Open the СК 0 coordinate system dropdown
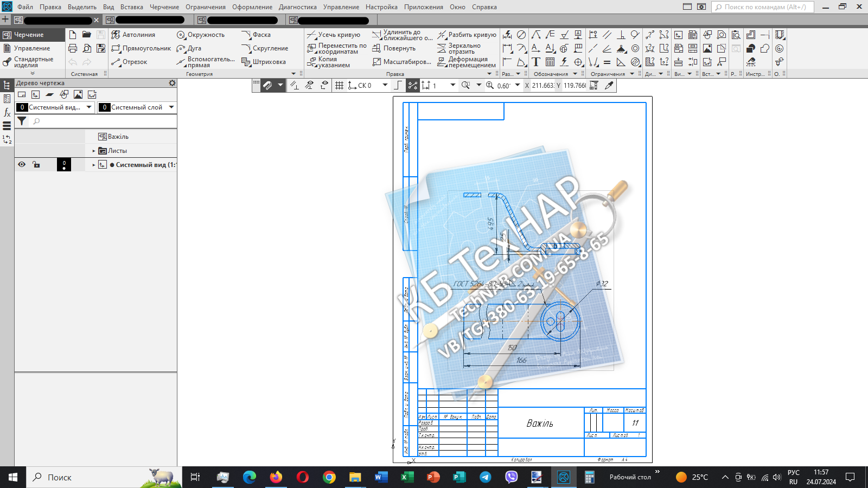The image size is (868, 488). point(385,85)
